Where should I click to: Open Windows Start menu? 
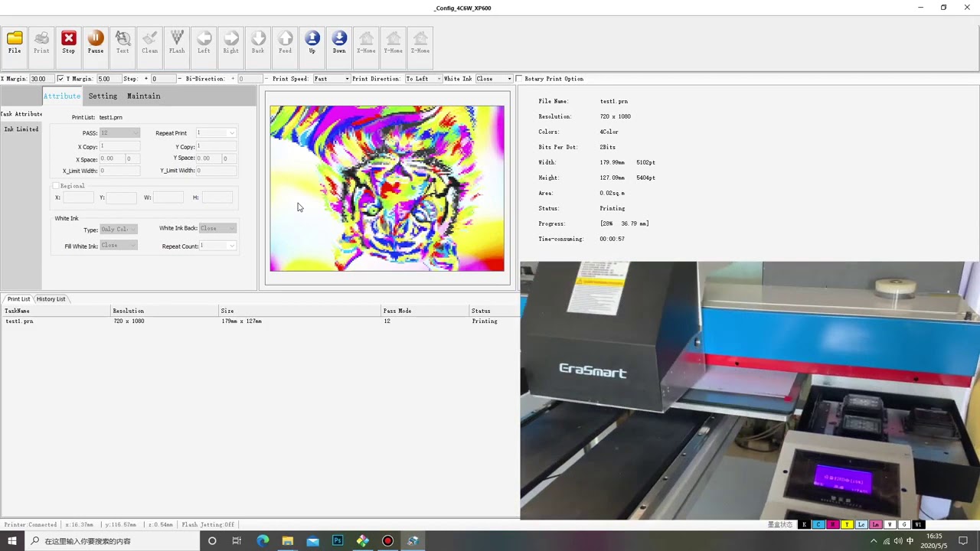point(12,541)
